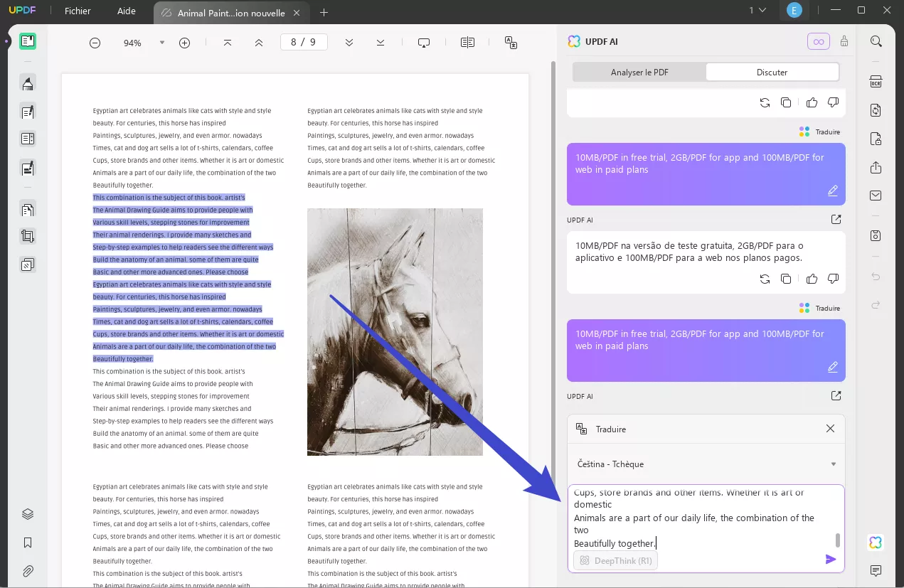Select the page crop tool

tap(27, 236)
